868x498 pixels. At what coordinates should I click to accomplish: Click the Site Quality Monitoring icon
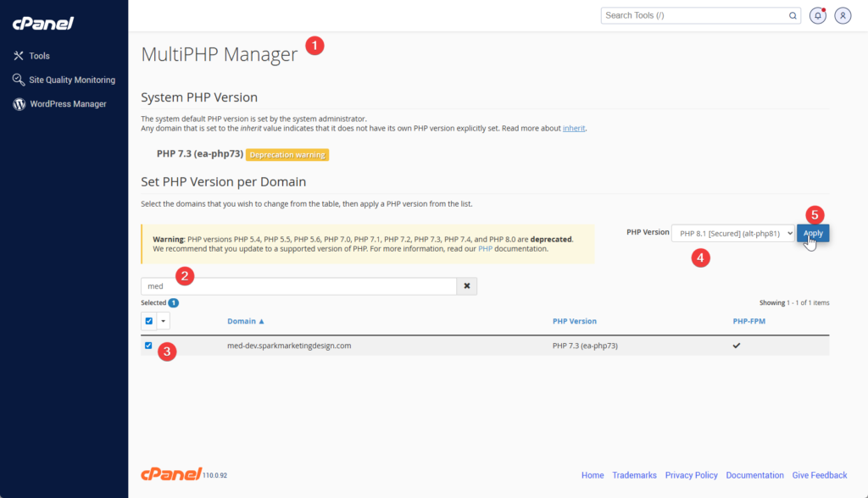pos(19,80)
